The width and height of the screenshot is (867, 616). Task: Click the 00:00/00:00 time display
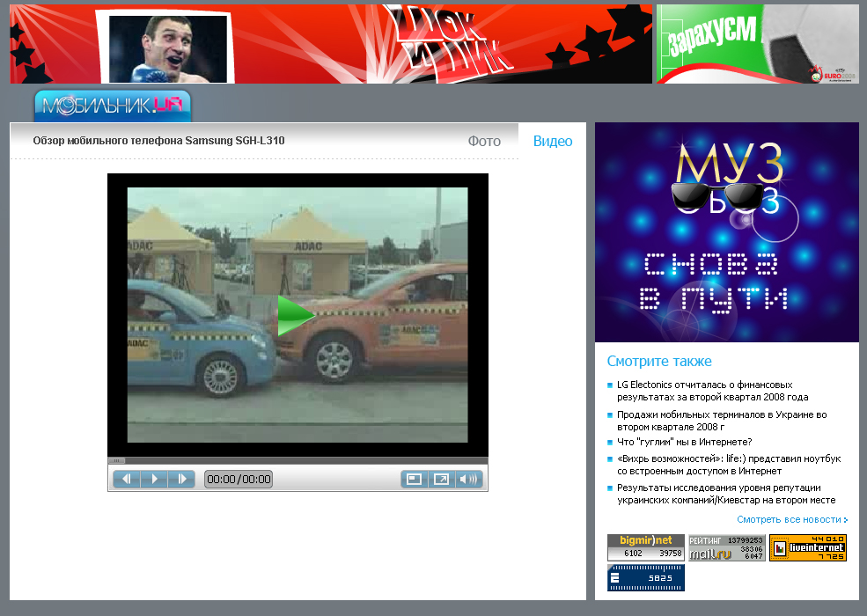click(x=239, y=479)
